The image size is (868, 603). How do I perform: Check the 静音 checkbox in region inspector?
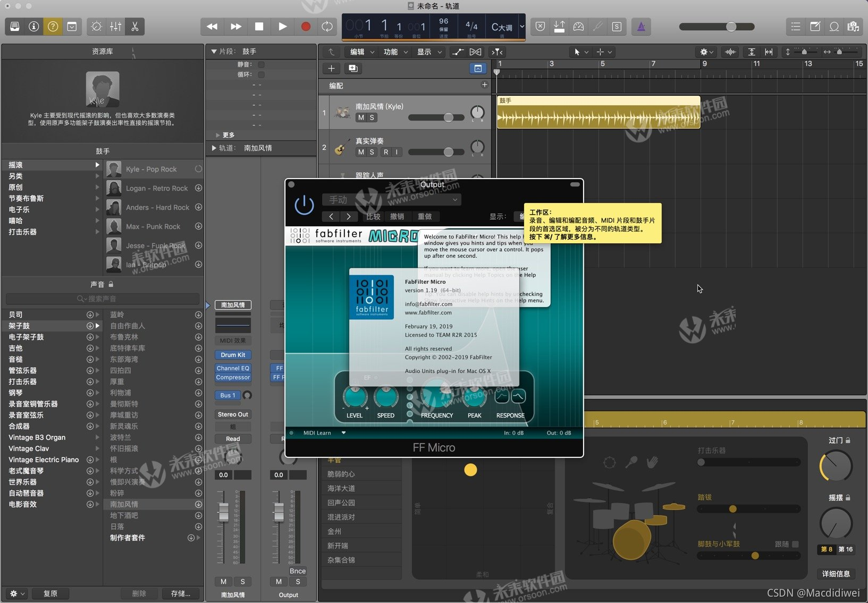pos(261,64)
